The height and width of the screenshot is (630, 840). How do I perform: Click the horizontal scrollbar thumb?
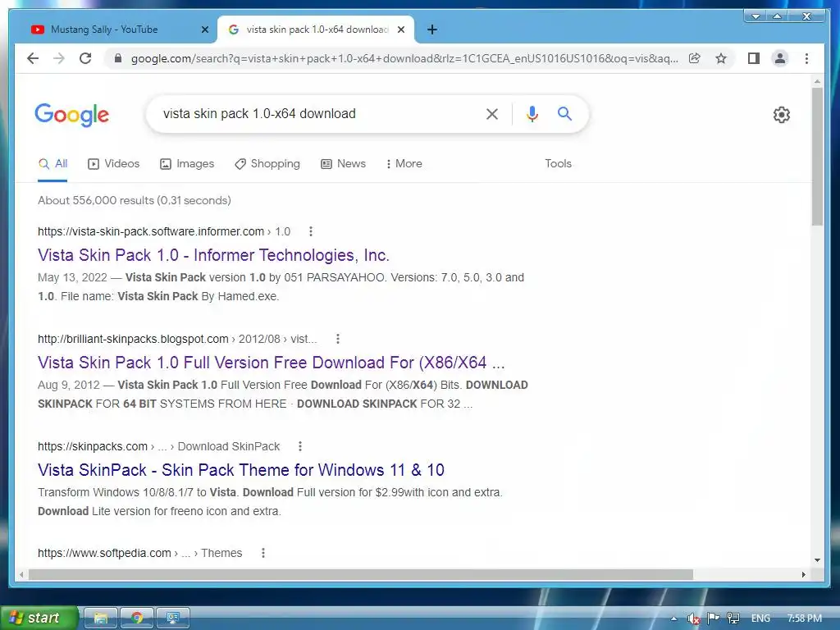[x=361, y=575]
